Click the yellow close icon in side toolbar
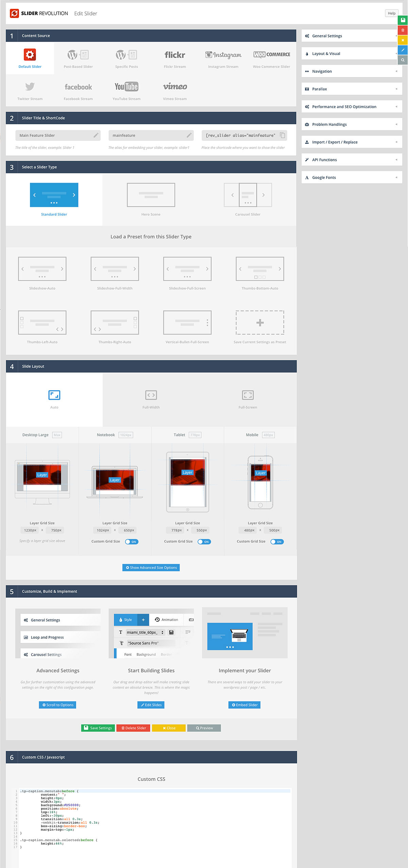The image size is (408, 868). (403, 40)
